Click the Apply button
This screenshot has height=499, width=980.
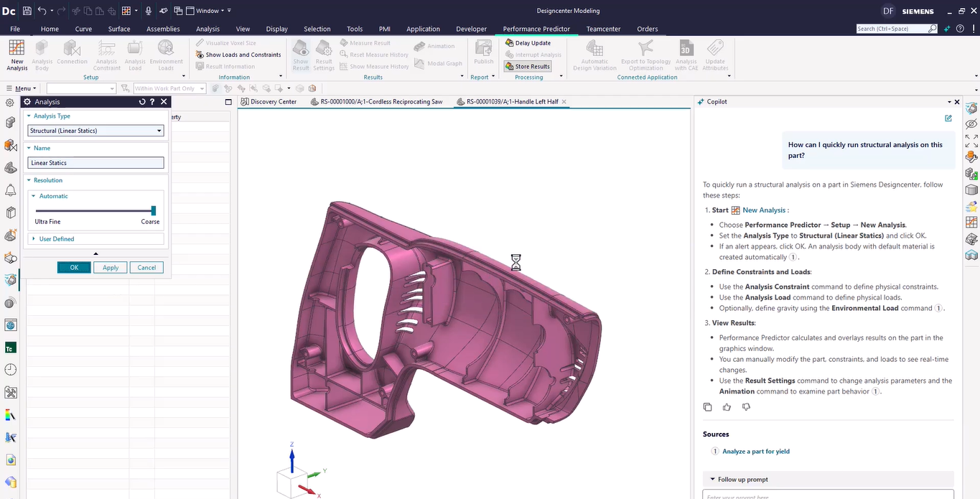pos(111,267)
